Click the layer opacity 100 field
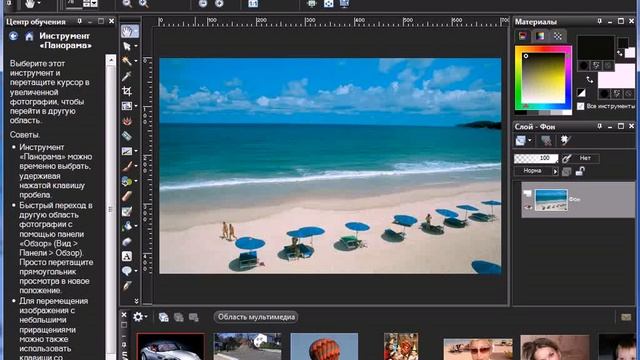This screenshot has height=360, width=640. pos(536,158)
